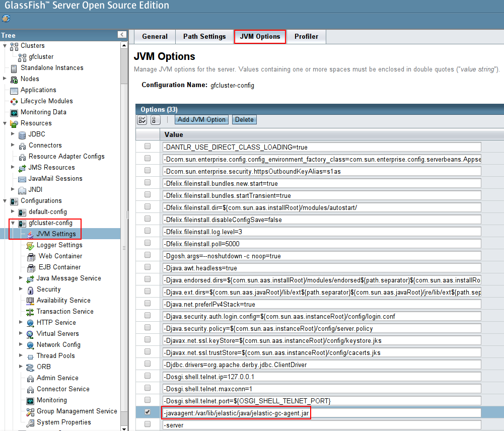Switch to the Path Settings tab

coord(204,37)
